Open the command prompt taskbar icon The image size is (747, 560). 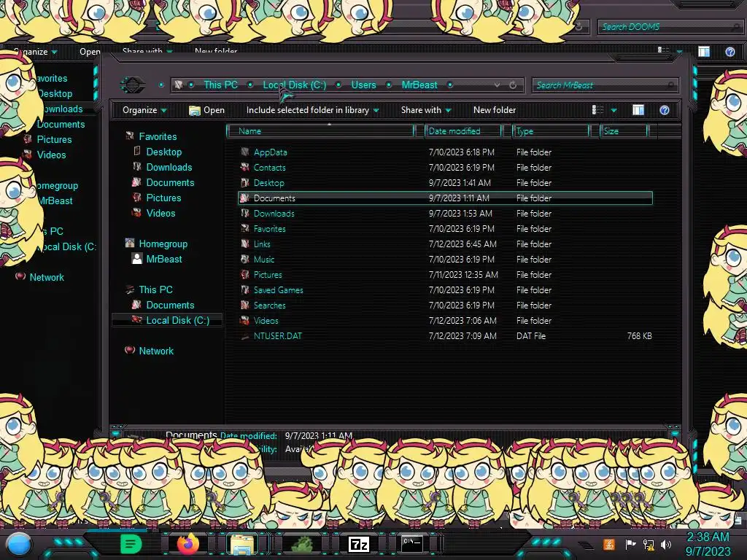[412, 544]
